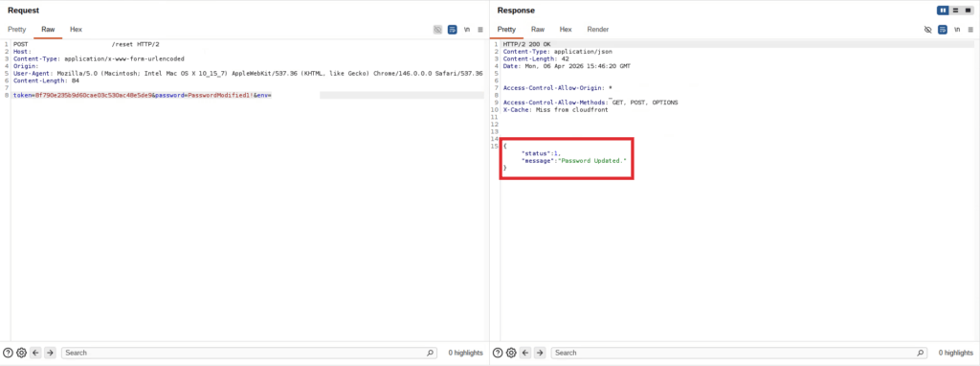This screenshot has width=980, height=366.
Task: Select the Raw tab in Request panel
Action: pyautogui.click(x=48, y=30)
